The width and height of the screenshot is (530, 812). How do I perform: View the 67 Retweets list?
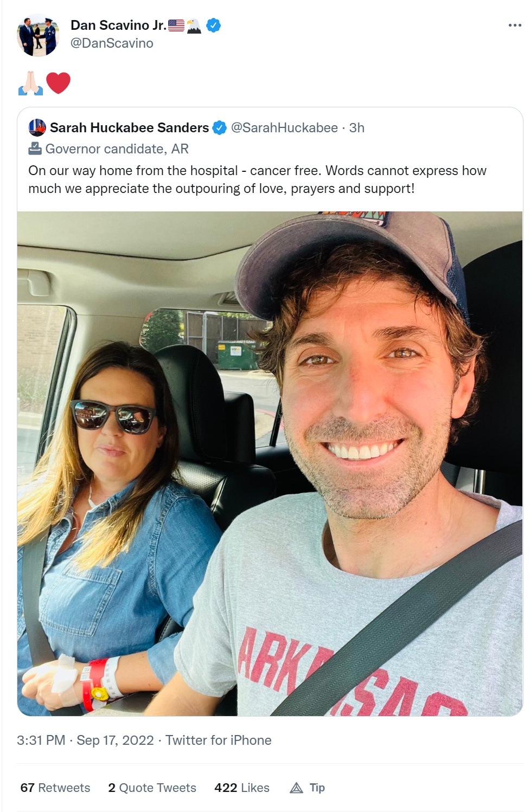point(55,788)
